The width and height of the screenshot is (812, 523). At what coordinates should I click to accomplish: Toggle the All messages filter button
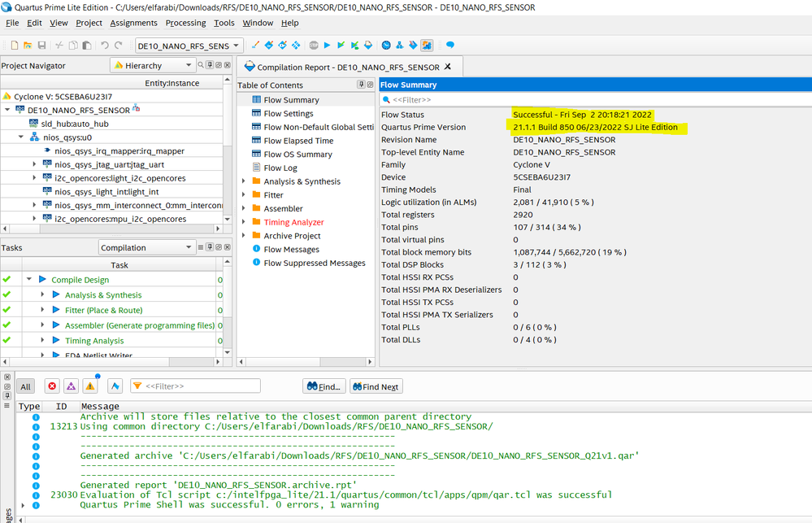(26, 386)
